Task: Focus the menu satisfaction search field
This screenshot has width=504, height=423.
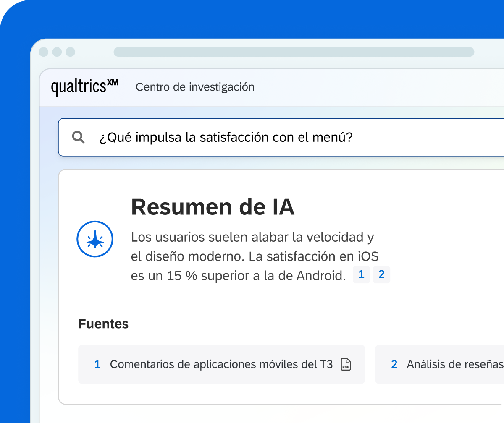Action: click(281, 137)
